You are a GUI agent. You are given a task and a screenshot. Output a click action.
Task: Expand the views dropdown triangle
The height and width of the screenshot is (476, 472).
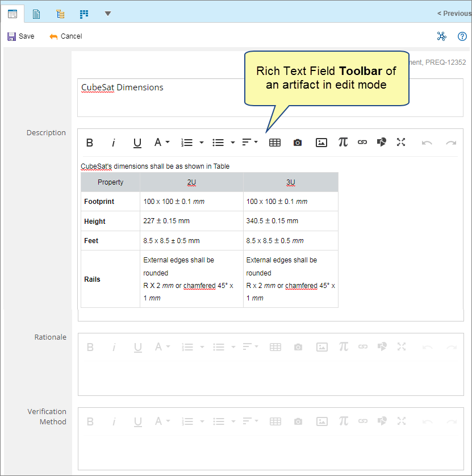coord(108,14)
